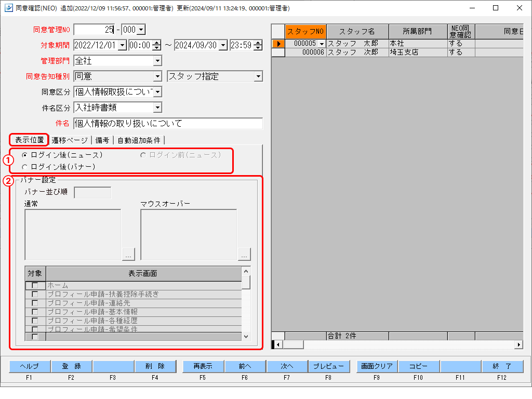Viewport: 532px width, 399px height.
Task: Open the 自動追加条件 tab
Action: click(139, 140)
